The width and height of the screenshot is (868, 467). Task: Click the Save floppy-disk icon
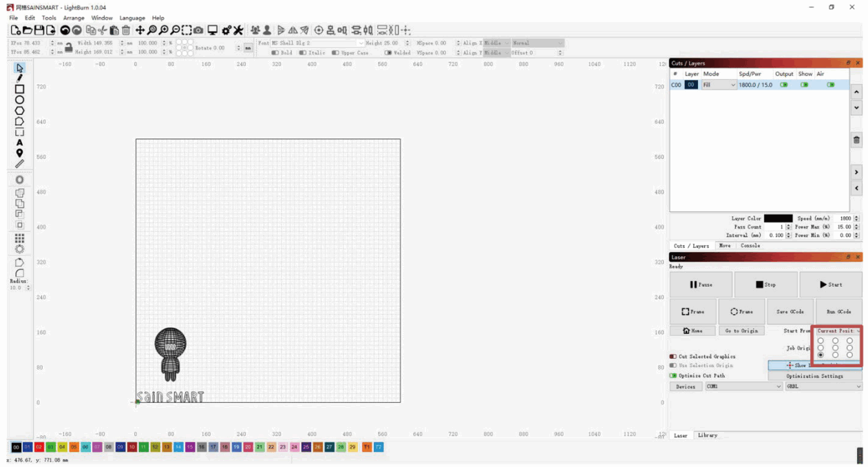(39, 30)
